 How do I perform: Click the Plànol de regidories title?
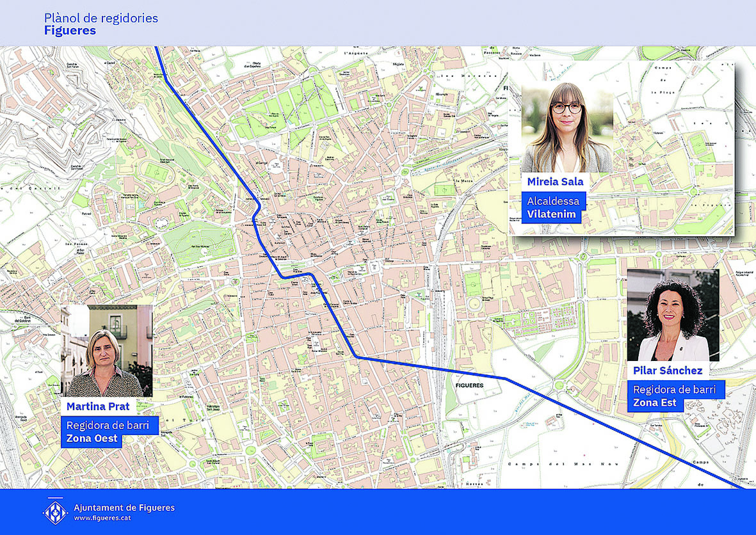coord(101,18)
